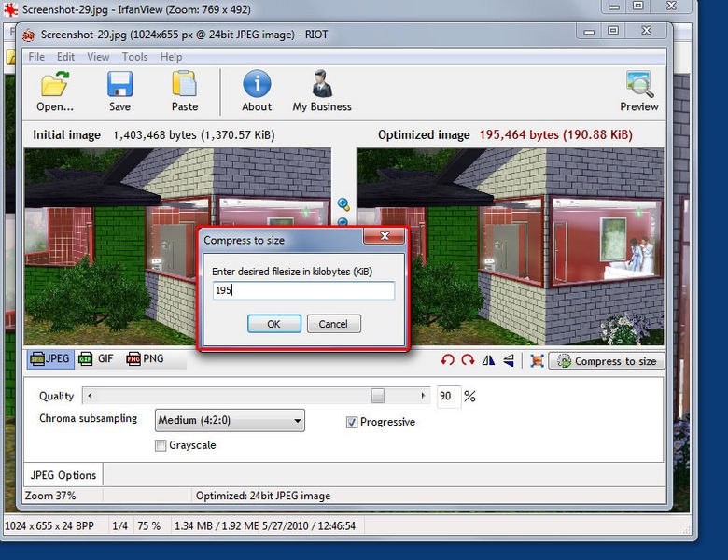Viewport: 728px width, 560px height.
Task: Open the Tools menu
Action: (x=134, y=57)
